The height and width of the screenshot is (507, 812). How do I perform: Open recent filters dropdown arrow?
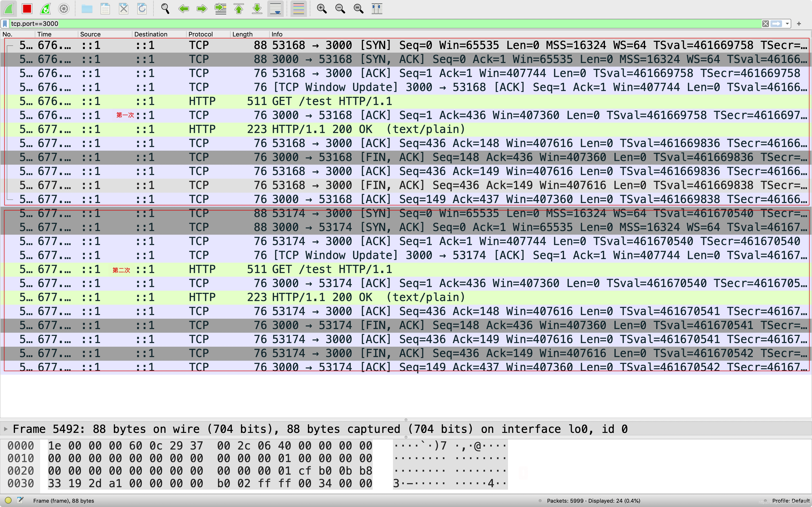pos(787,23)
